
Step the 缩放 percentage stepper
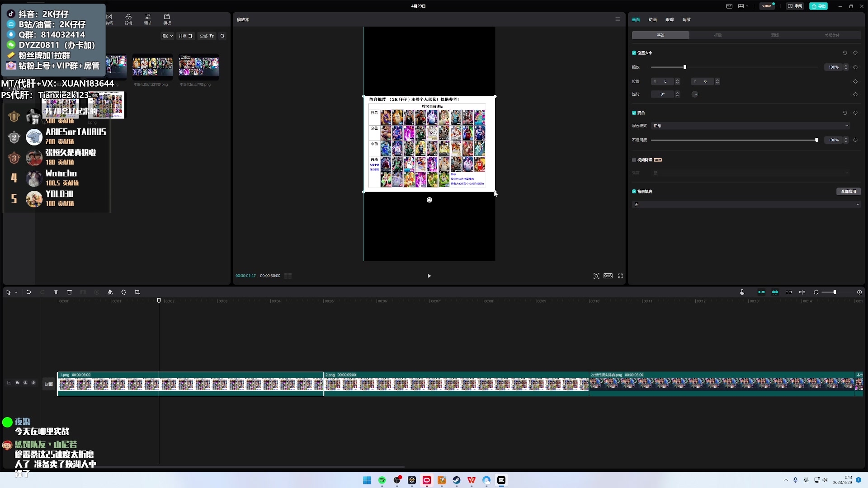(x=846, y=67)
